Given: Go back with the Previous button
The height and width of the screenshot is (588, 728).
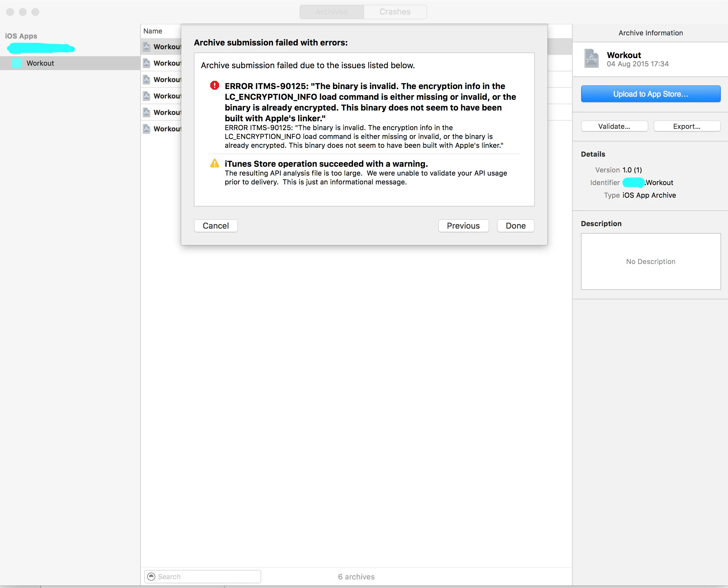Looking at the screenshot, I should pyautogui.click(x=463, y=225).
